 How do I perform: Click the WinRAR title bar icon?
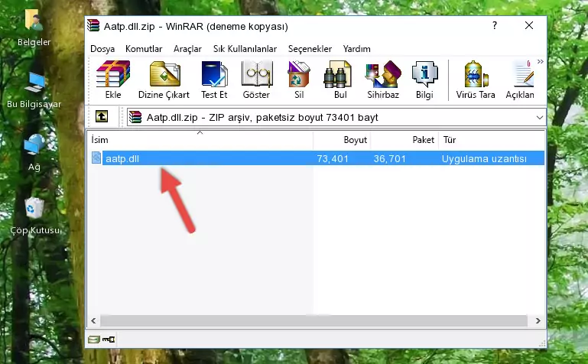(x=93, y=26)
